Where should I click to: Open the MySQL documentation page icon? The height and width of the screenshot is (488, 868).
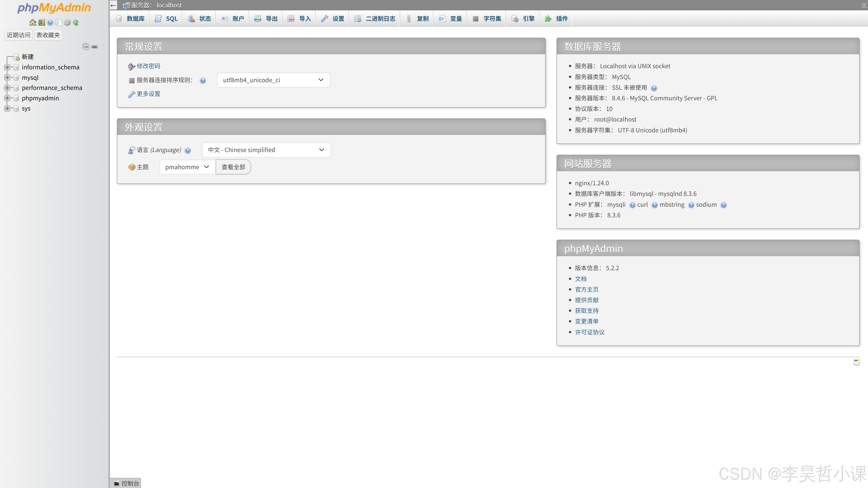[58, 23]
